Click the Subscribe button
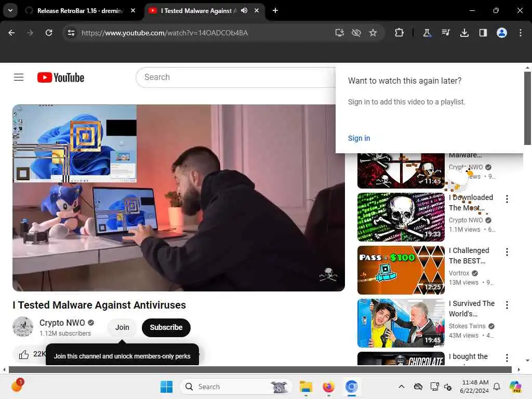 pyautogui.click(x=166, y=327)
